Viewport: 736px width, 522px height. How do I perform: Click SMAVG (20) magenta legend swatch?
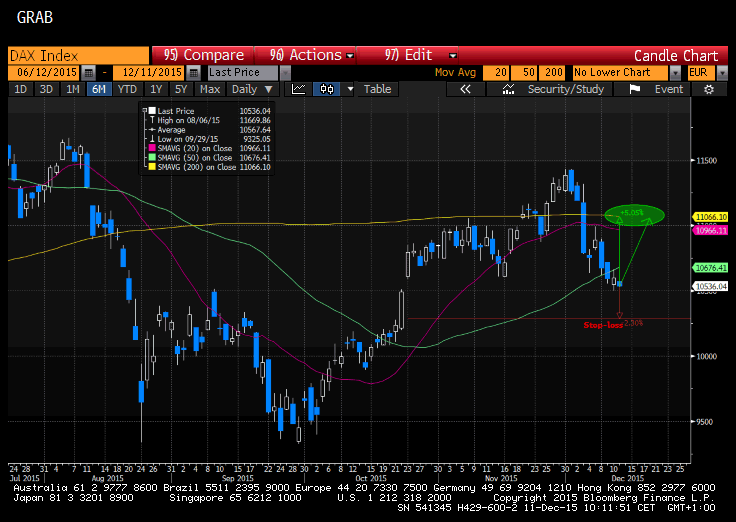click(x=152, y=148)
